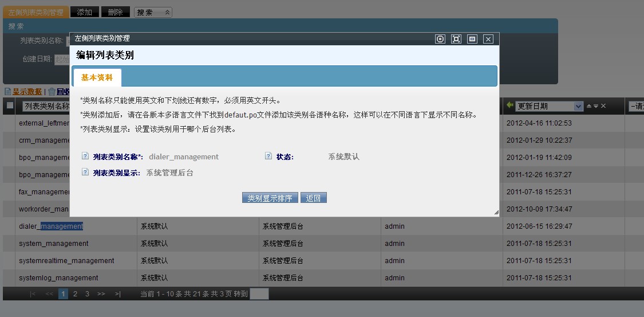644x317 pixels.
Task: Click help icon beside 列表类别名称 field
Action: pos(85,156)
